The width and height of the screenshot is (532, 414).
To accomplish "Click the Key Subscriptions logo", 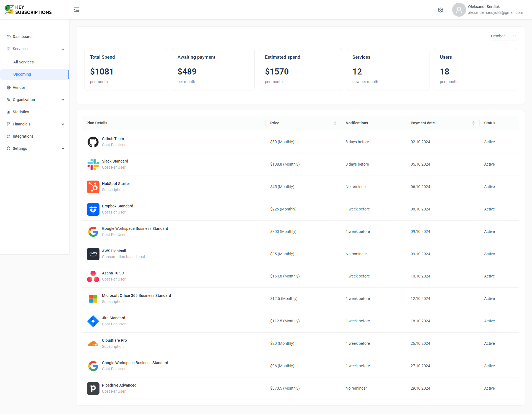I will pyautogui.click(x=28, y=10).
